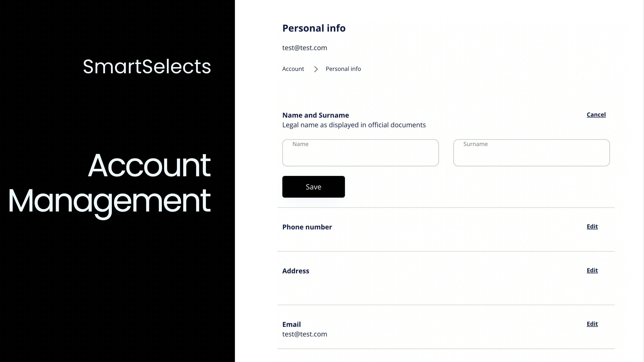Edit the Email section
644x362 pixels.
click(x=592, y=324)
